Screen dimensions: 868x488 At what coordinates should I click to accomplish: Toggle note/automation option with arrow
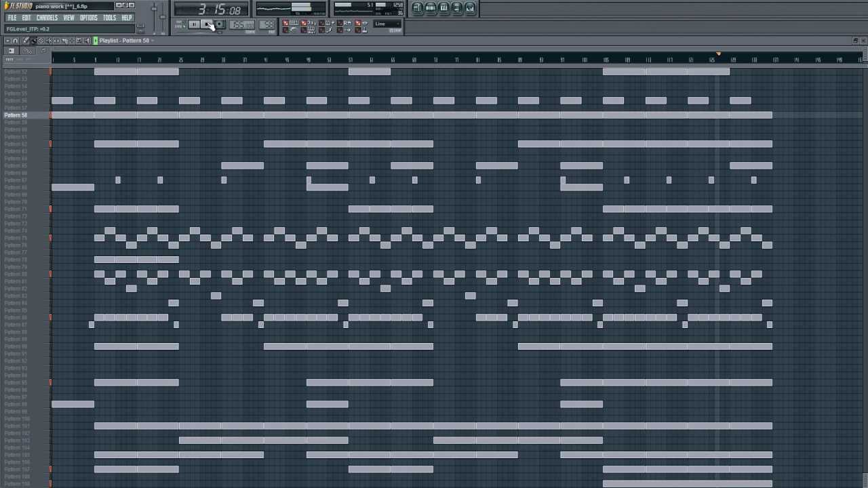(344, 30)
